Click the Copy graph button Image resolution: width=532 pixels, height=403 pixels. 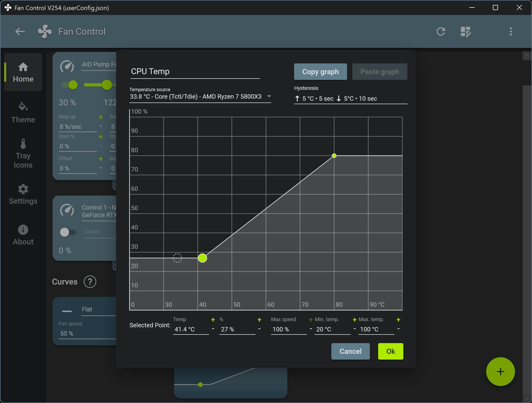coord(320,72)
